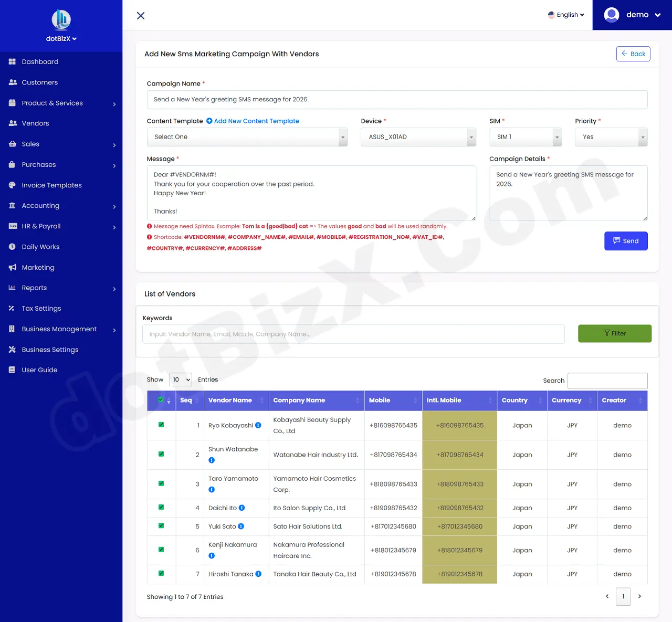Uncheck the checkbox for Daichi Ito's row
Image resolution: width=672 pixels, height=622 pixels.
click(161, 508)
